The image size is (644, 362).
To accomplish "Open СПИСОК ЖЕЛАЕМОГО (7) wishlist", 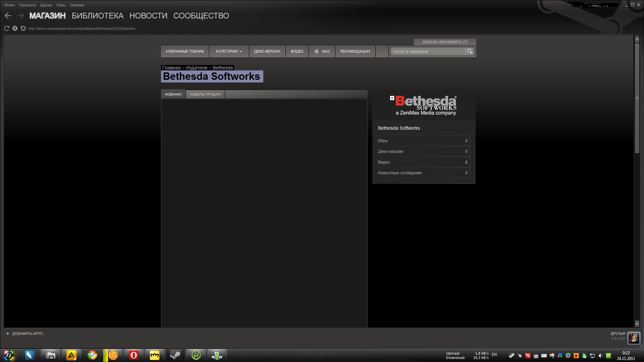I will coord(445,42).
